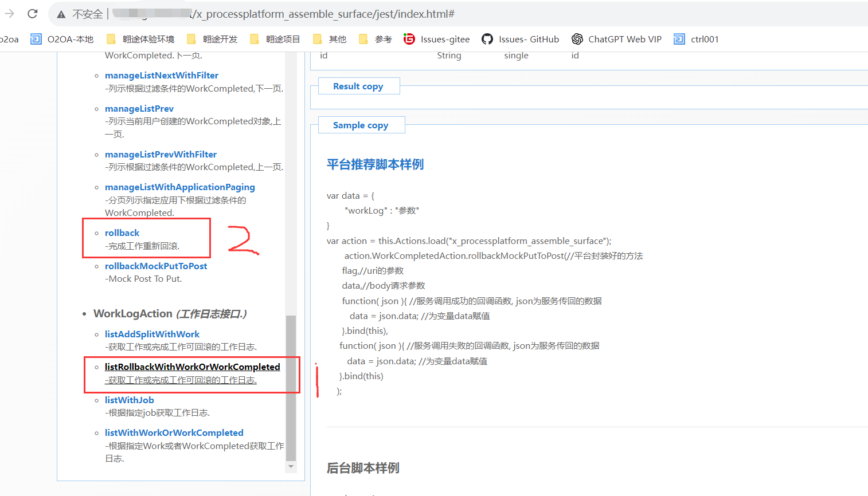Open the 翱途体验环境 bookmark folder icon
The image size is (868, 496).
111,39
